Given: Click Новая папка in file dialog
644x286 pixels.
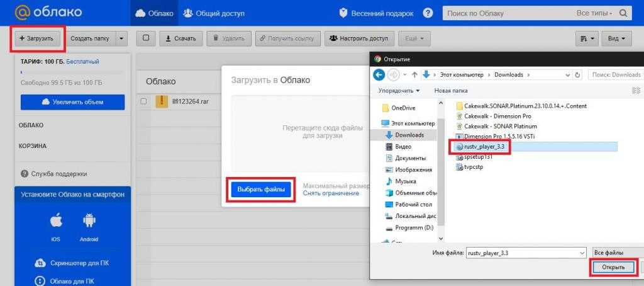Looking at the screenshot, I should (450, 91).
